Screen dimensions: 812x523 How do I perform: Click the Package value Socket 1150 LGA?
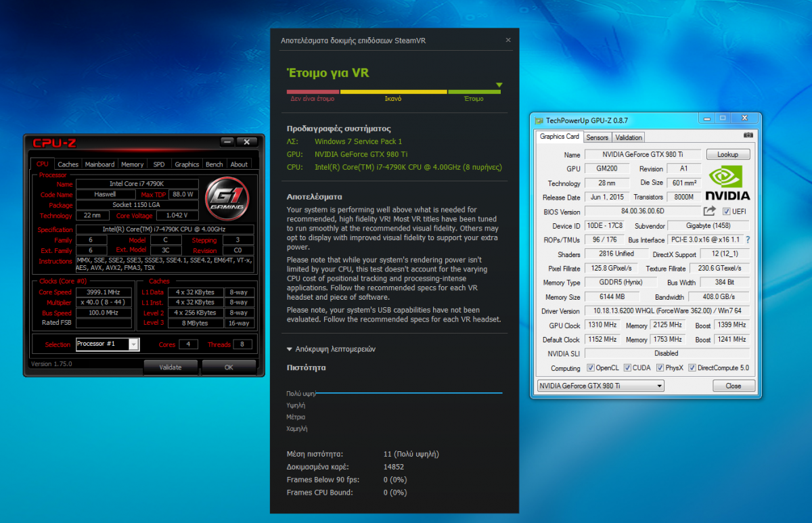click(x=137, y=205)
